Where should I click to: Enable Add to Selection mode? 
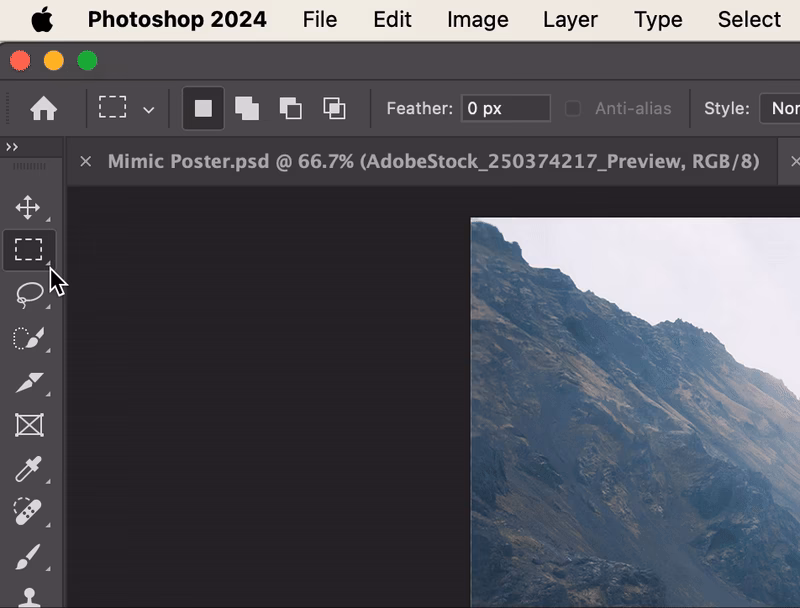[x=247, y=108]
